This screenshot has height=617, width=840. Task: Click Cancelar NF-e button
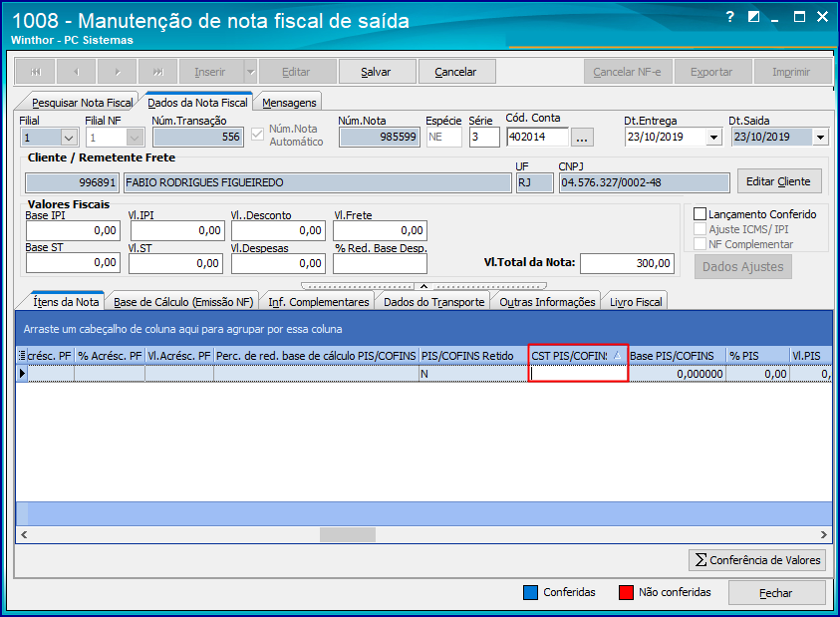[x=628, y=72]
